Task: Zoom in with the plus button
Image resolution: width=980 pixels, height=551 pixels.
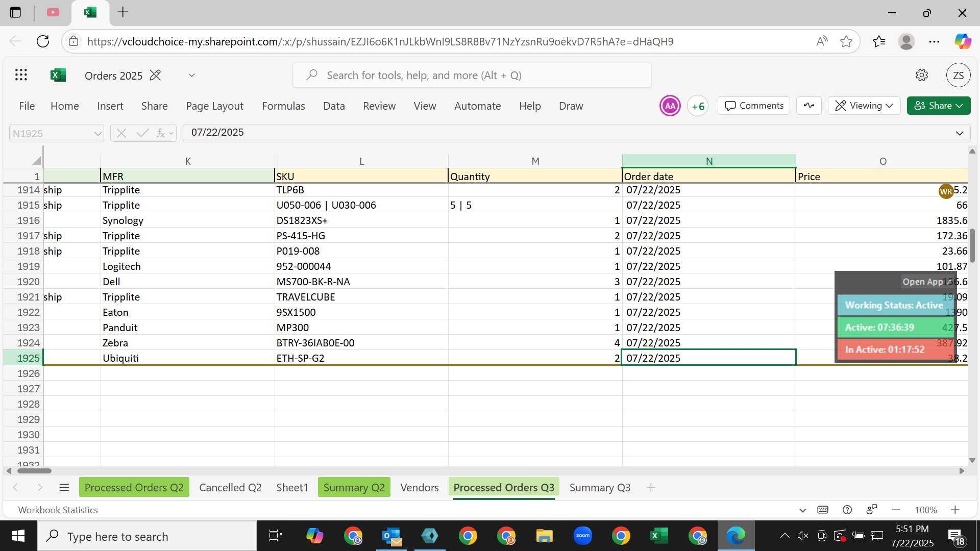Action: [955, 510]
